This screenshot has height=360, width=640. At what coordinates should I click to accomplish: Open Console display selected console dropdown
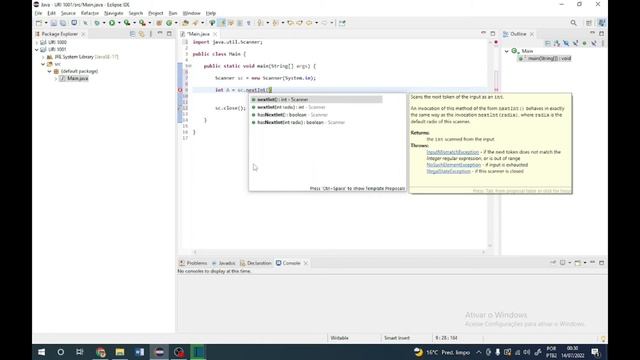pyautogui.click(x=569, y=263)
